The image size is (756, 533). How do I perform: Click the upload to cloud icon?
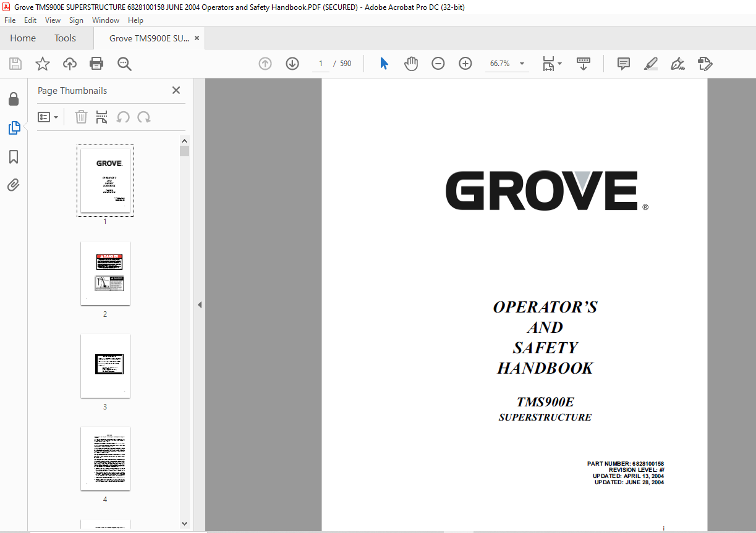[x=70, y=64]
